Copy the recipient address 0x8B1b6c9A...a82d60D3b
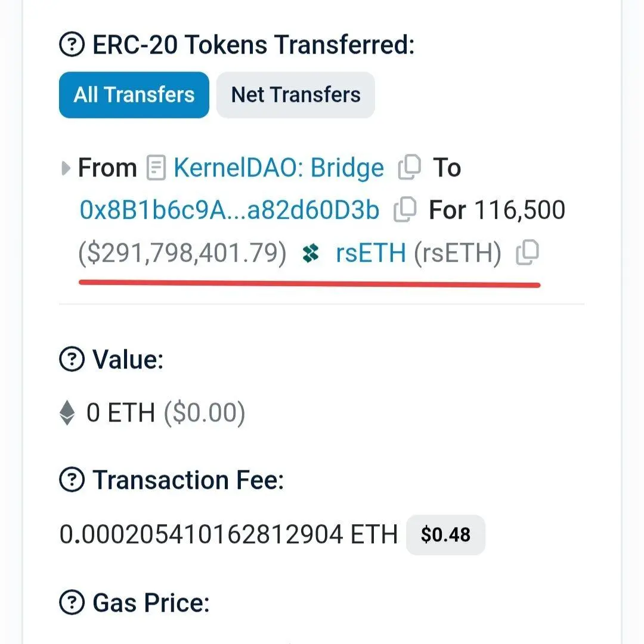 click(405, 210)
